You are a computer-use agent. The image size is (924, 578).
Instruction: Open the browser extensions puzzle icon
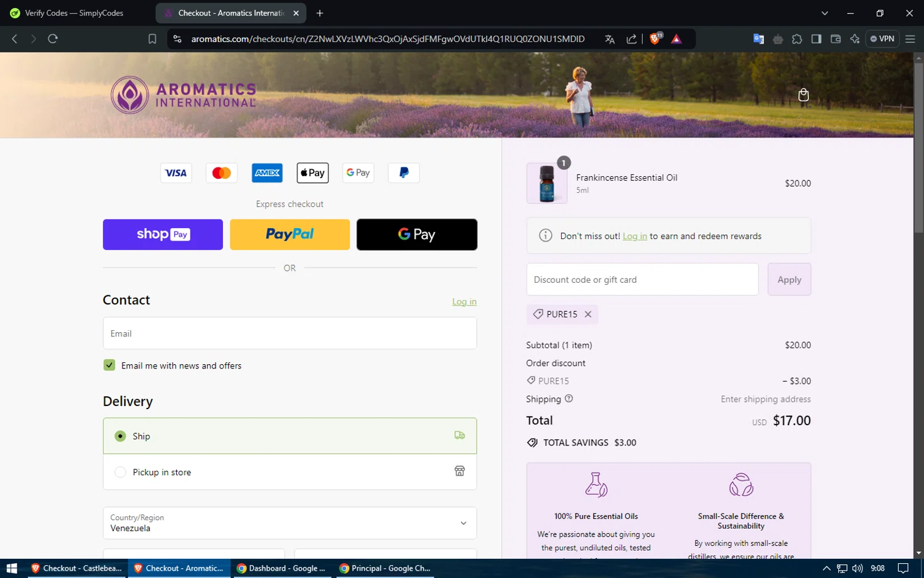(x=797, y=39)
